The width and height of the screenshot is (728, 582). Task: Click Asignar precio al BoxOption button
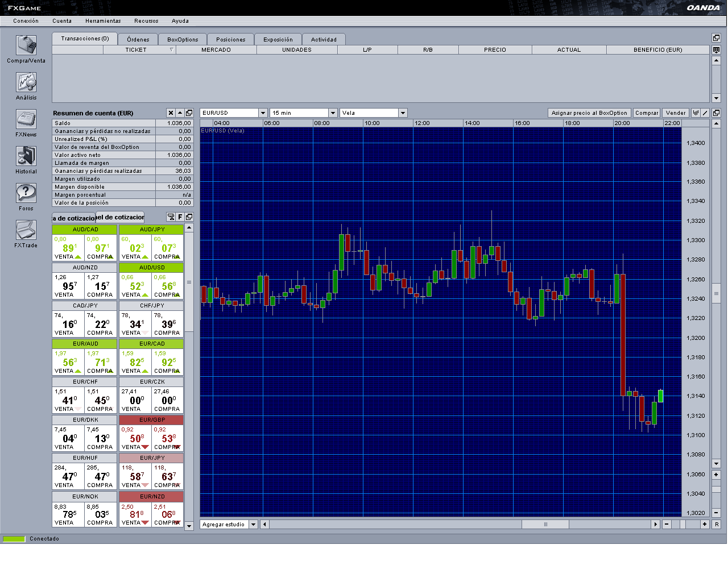pos(589,113)
